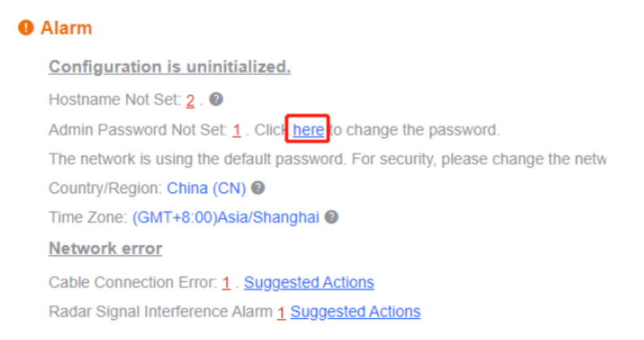Click the Radar Signal Interference Alarm count 1
Image resolution: width=644 pixels, height=340 pixels.
281,312
